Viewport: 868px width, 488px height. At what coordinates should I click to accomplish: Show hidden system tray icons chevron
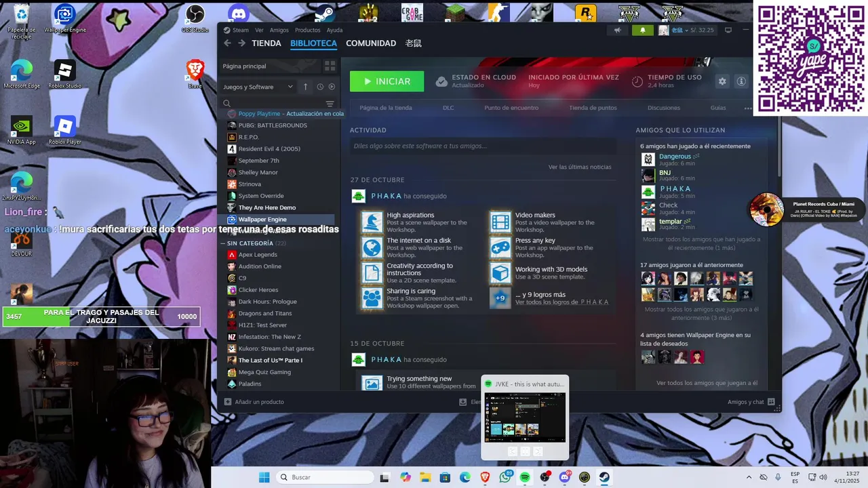[749, 477]
